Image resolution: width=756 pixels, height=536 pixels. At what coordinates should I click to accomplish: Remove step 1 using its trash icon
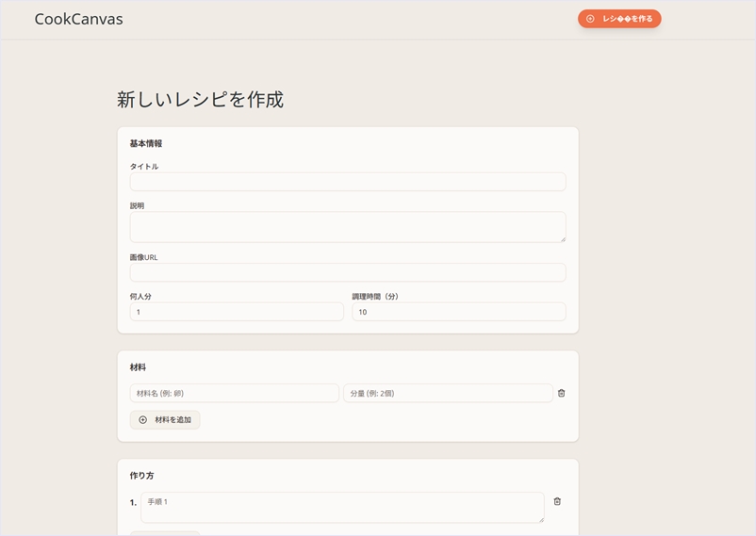557,501
